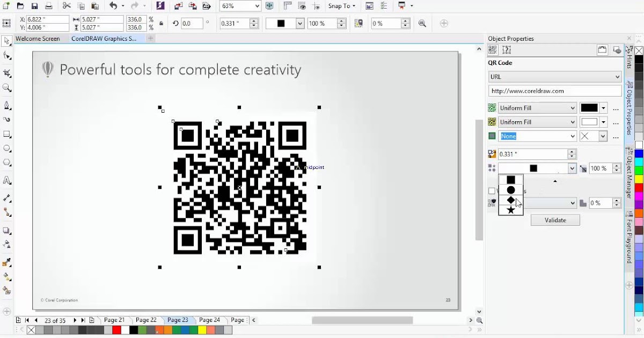Click the Cut scissors icon
This screenshot has height=338, width=644.
coord(67,6)
